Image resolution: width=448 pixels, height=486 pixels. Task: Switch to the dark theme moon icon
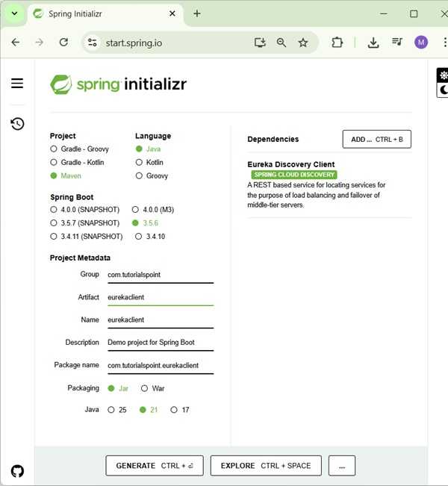click(444, 90)
